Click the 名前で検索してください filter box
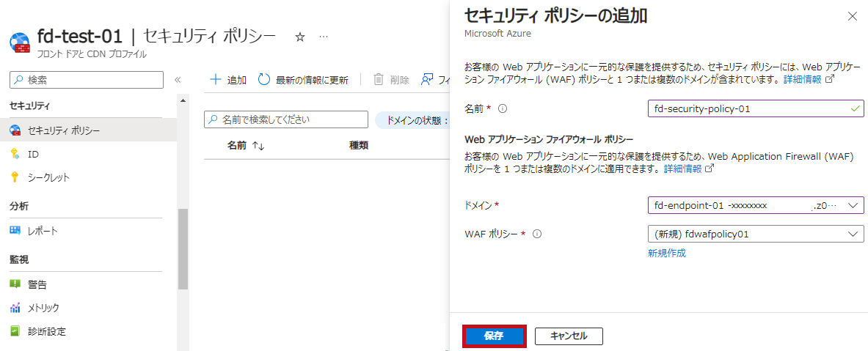This screenshot has width=868, height=351. (x=286, y=119)
